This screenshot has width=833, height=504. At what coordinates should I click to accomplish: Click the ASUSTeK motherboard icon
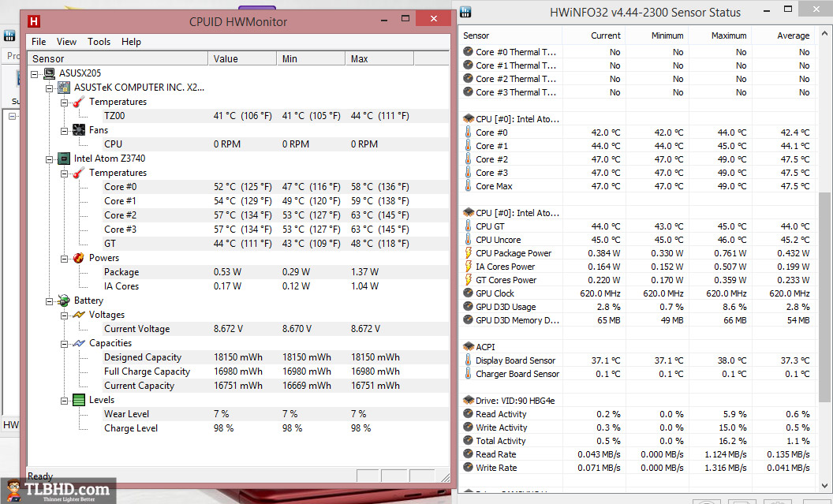(64, 88)
